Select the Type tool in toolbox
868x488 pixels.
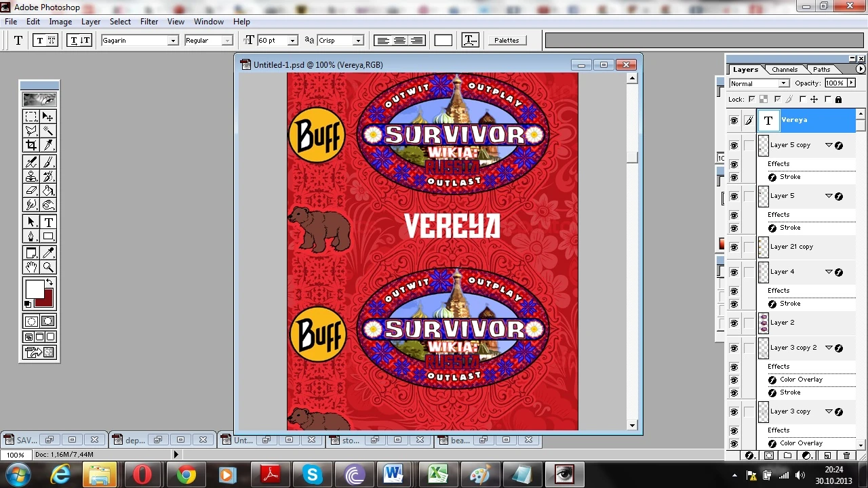pos(48,222)
